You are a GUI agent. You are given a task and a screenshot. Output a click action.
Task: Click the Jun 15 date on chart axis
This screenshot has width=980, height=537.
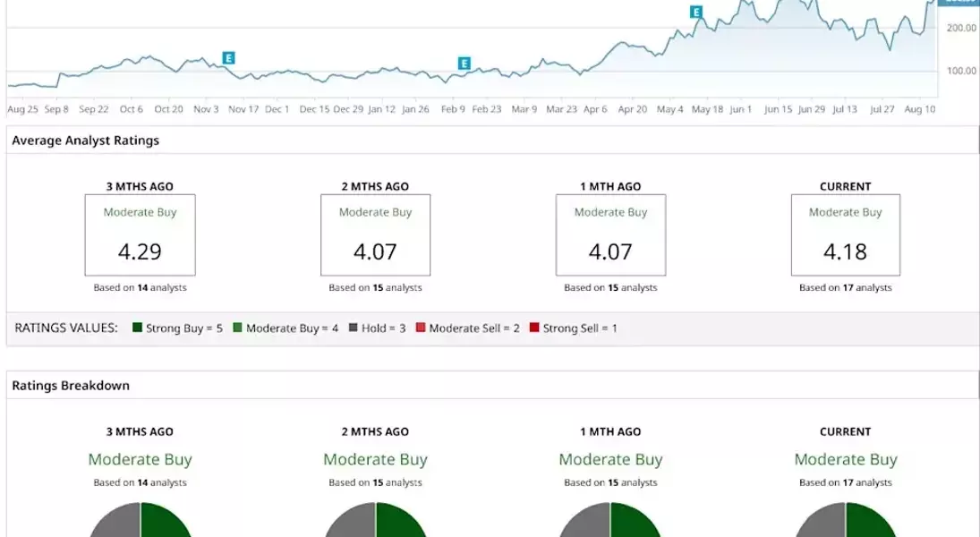778,109
